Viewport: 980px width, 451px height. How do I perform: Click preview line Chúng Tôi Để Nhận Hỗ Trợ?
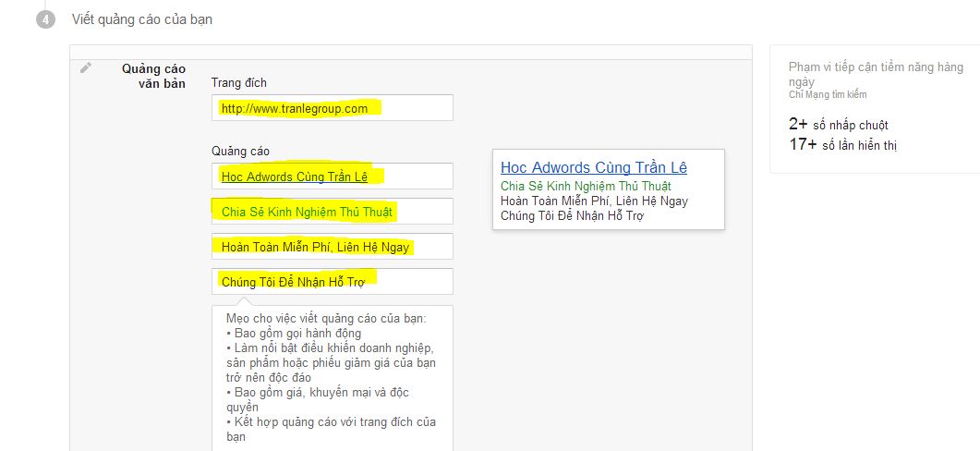[572, 216]
